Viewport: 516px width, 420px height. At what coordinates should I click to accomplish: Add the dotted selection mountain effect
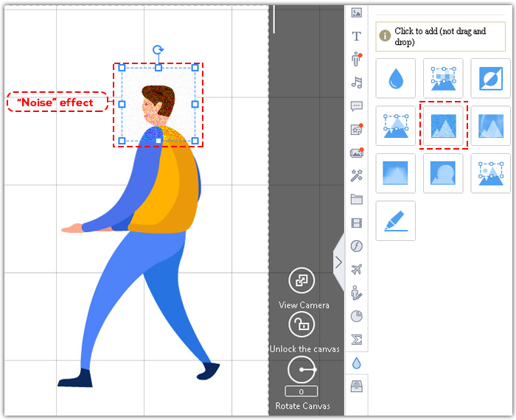click(491, 173)
